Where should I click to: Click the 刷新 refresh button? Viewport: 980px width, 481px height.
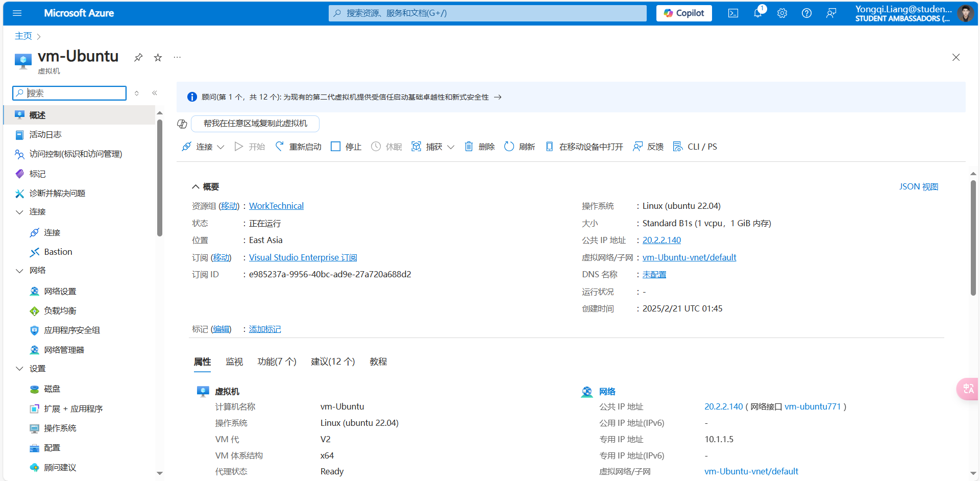pyautogui.click(x=520, y=147)
